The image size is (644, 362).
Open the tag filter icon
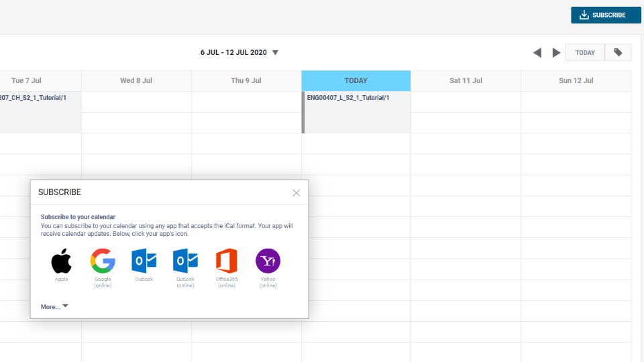(x=618, y=52)
